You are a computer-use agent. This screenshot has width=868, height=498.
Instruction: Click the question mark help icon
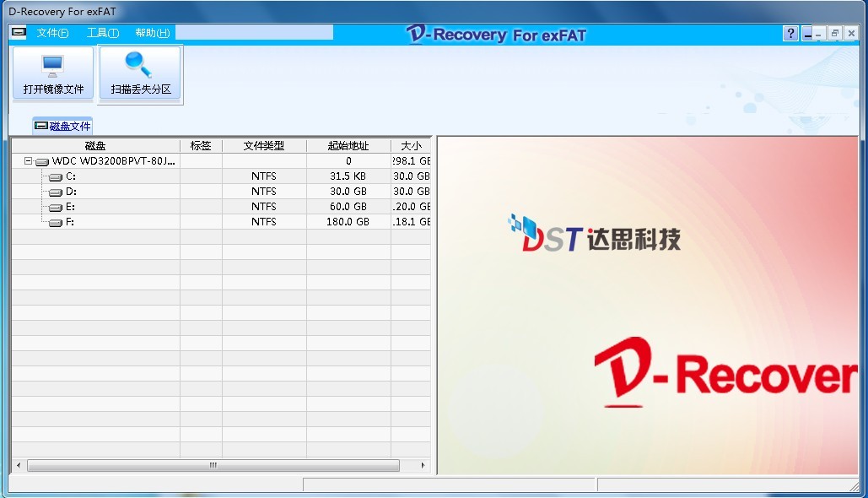790,34
